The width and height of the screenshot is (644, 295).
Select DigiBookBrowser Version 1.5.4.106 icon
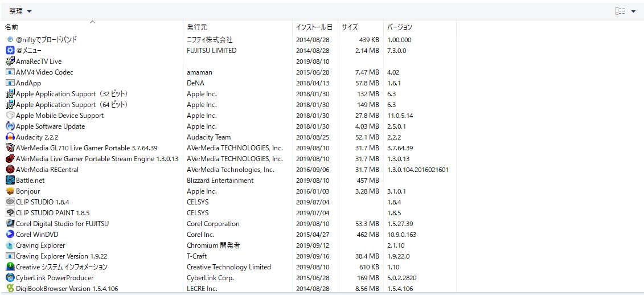click(x=10, y=288)
